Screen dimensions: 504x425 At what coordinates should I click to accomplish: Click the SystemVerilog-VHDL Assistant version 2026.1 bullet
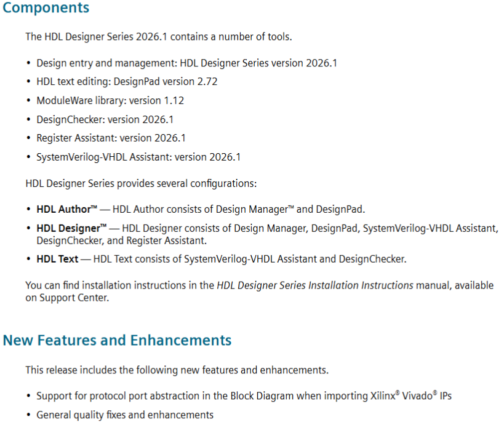(x=138, y=157)
